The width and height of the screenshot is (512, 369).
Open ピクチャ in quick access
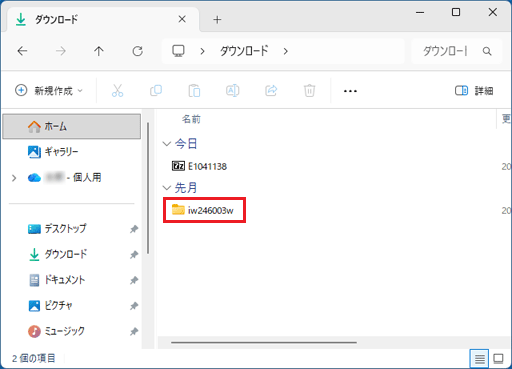click(x=51, y=305)
